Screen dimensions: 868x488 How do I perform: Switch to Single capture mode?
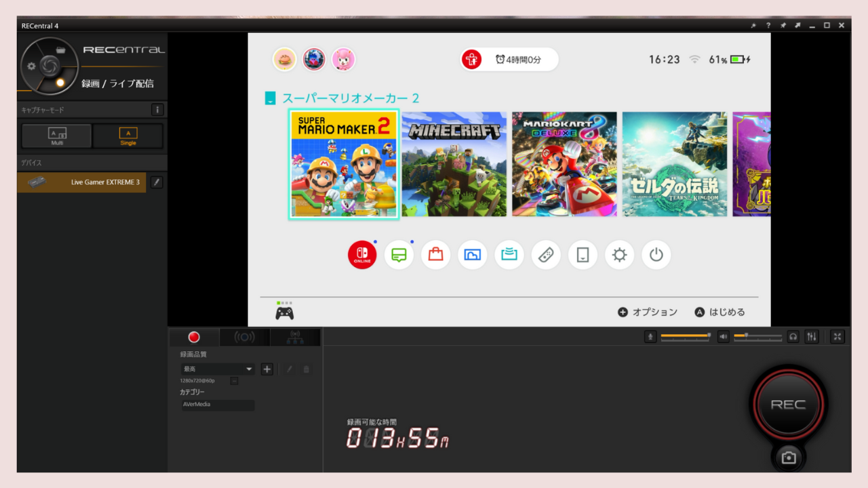pyautogui.click(x=128, y=136)
